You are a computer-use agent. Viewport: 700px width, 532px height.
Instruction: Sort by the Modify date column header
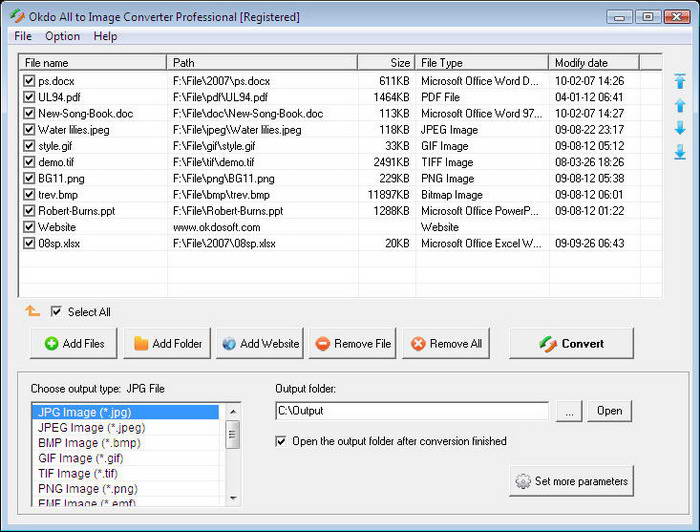(594, 62)
